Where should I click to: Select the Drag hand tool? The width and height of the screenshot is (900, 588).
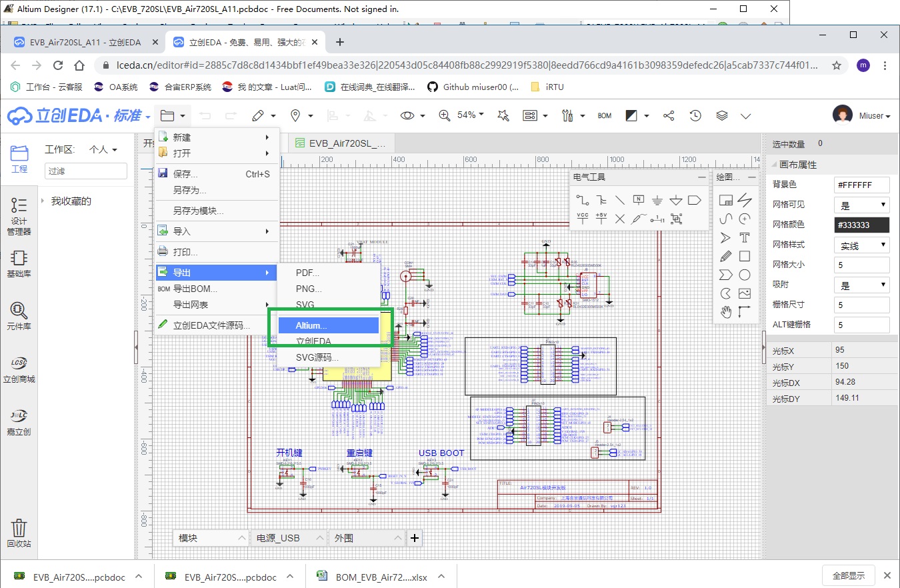coord(726,312)
